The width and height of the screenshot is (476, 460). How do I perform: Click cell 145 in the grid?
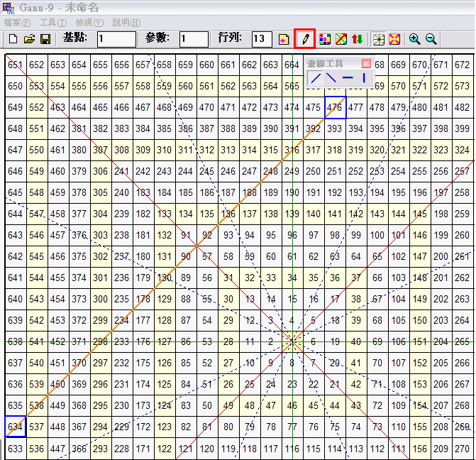pos(420,214)
